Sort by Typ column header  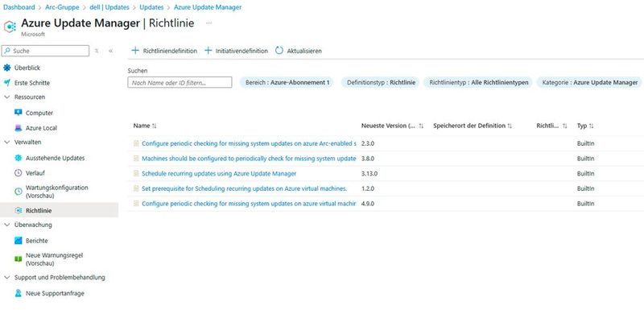pyautogui.click(x=585, y=126)
